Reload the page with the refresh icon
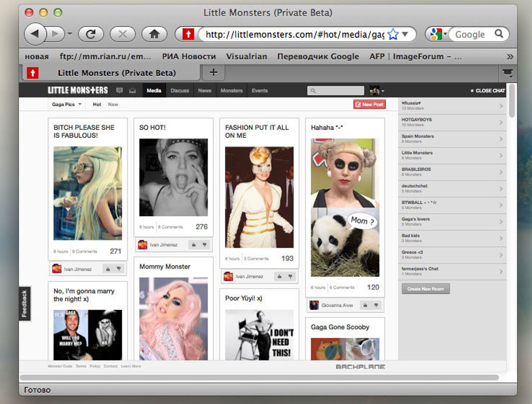This screenshot has height=404, width=532. (x=91, y=34)
